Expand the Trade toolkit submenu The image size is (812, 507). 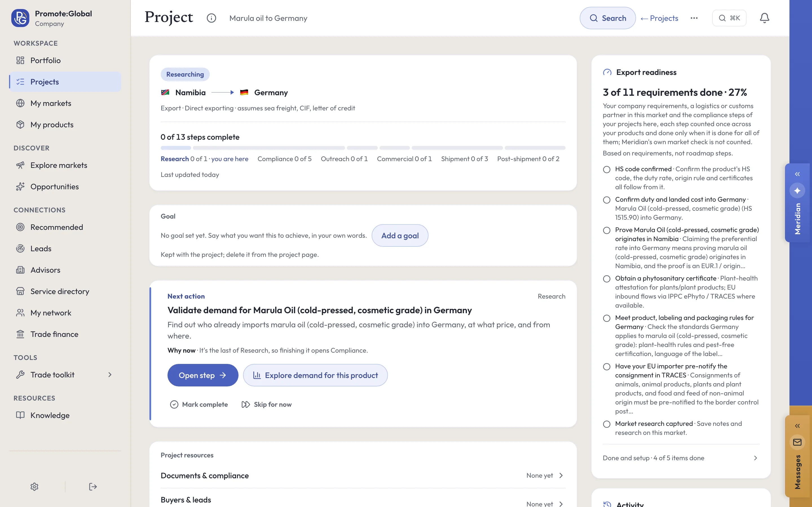tap(110, 375)
